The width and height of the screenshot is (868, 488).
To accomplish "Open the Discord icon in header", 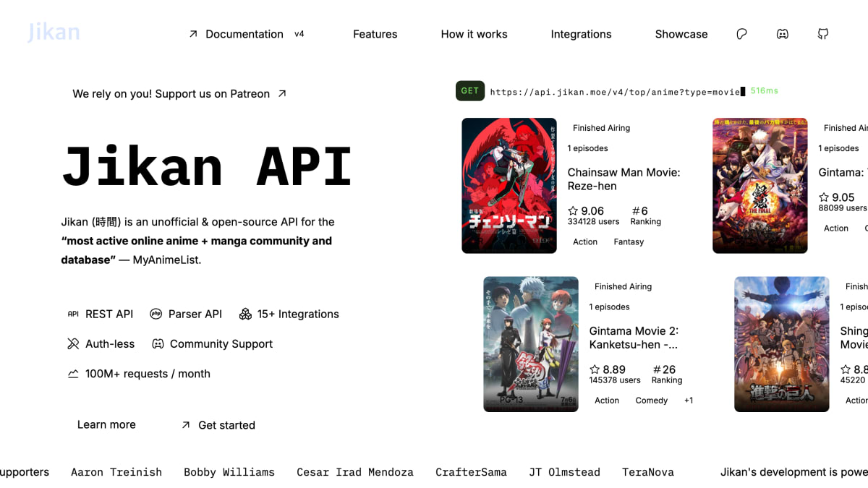I will click(x=782, y=34).
